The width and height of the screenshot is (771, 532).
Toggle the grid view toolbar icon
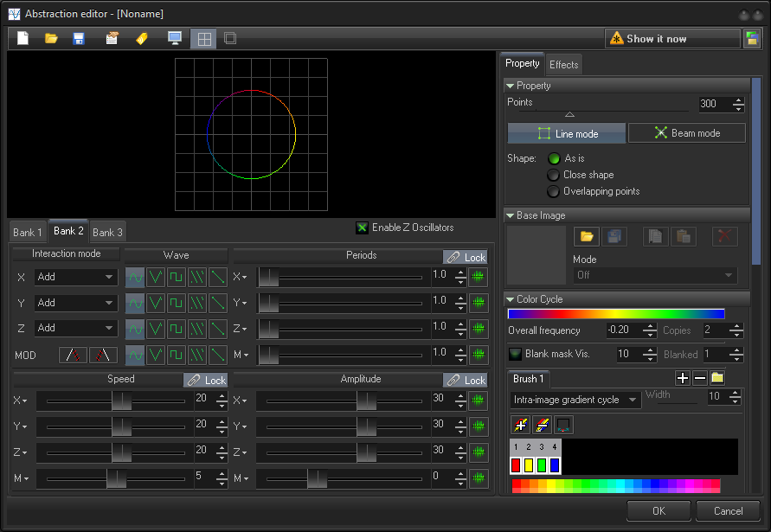203,38
